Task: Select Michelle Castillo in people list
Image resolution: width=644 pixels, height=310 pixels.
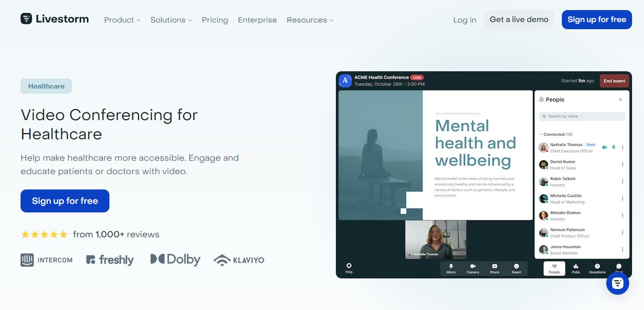Action: point(582,199)
